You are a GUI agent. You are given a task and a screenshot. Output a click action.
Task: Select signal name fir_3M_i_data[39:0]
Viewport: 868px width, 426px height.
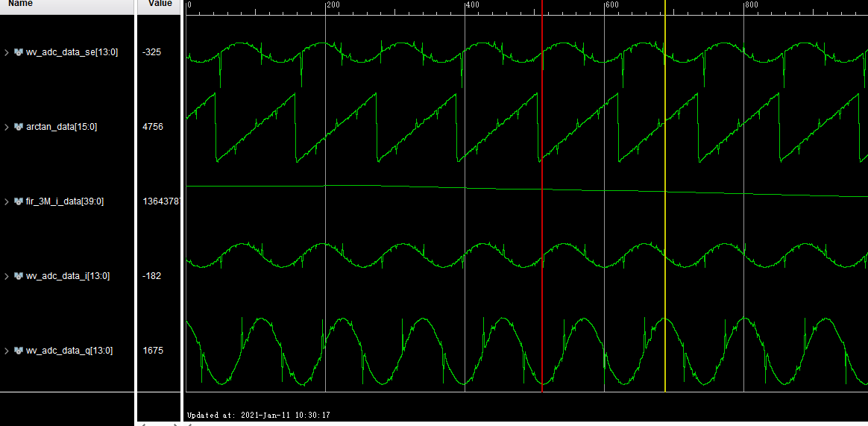65,201
